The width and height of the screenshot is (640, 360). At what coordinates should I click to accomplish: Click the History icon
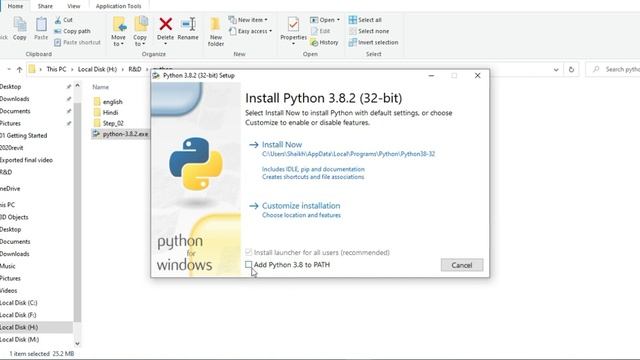(314, 42)
